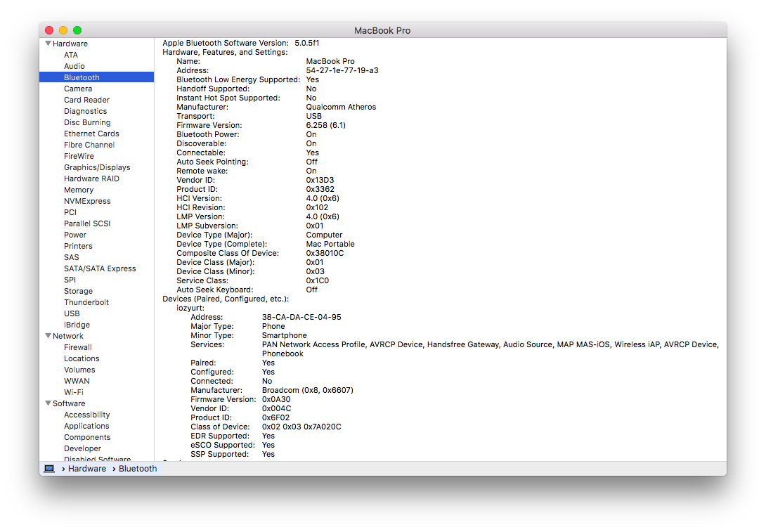Screen dimensions: 766x532
Task: Show Graphics/Displays information
Action: click(x=97, y=167)
